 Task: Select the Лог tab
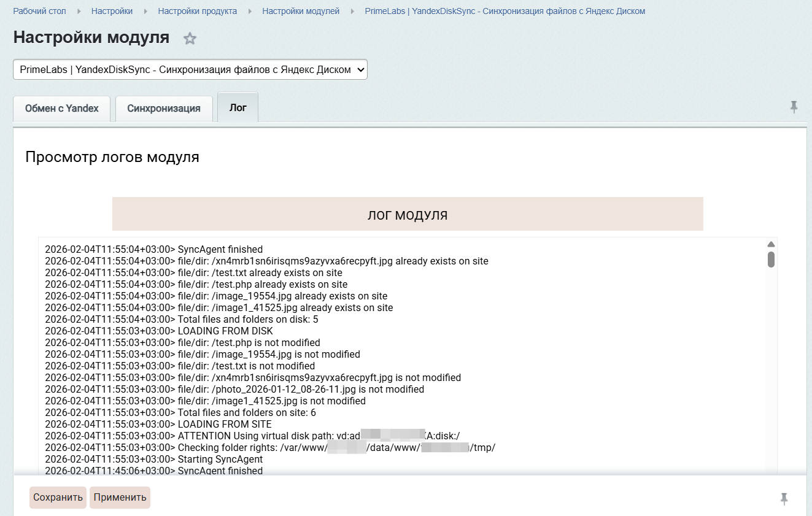(x=238, y=107)
